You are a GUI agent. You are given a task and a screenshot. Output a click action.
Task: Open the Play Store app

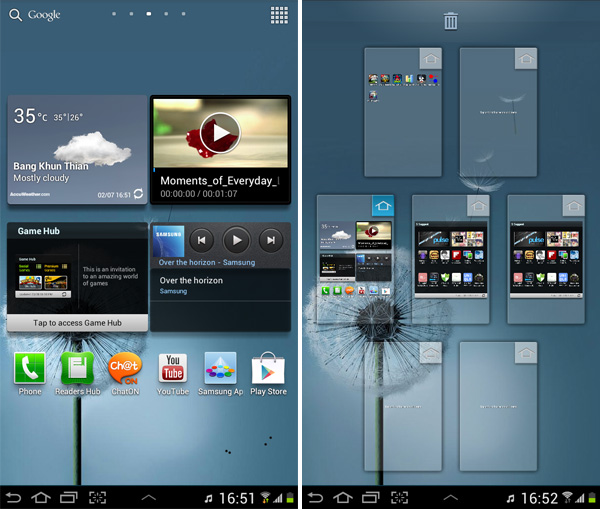click(268, 369)
